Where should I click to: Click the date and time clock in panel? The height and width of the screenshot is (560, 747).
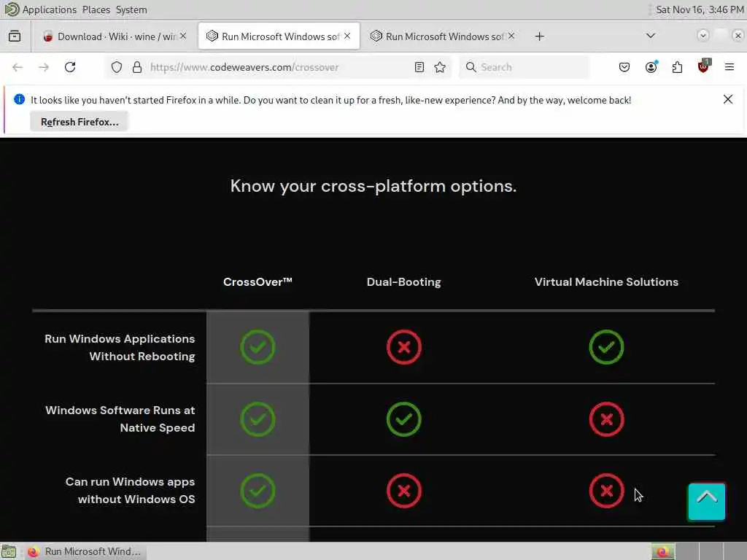click(x=700, y=9)
